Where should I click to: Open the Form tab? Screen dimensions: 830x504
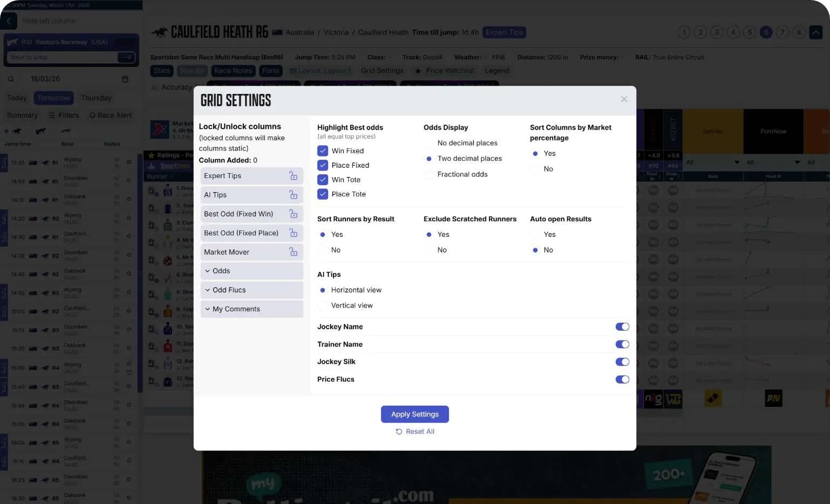coord(270,70)
